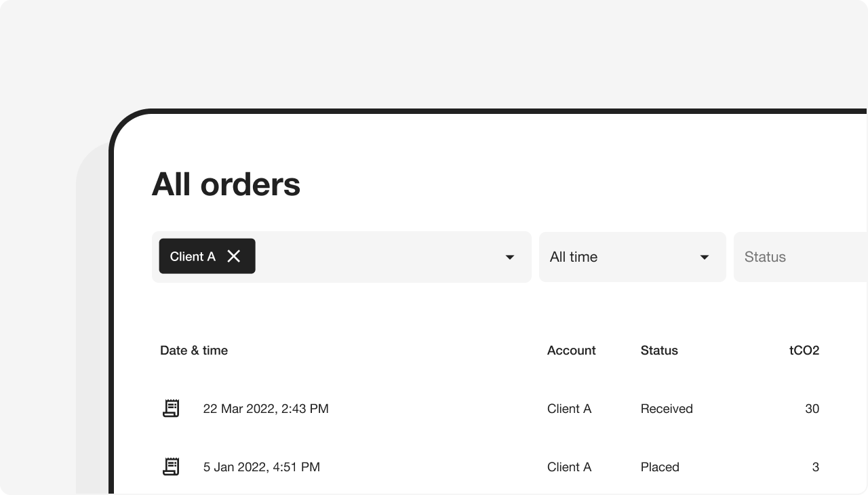Click Client A account in the Placed row
This screenshot has height=495, width=868.
[569, 467]
